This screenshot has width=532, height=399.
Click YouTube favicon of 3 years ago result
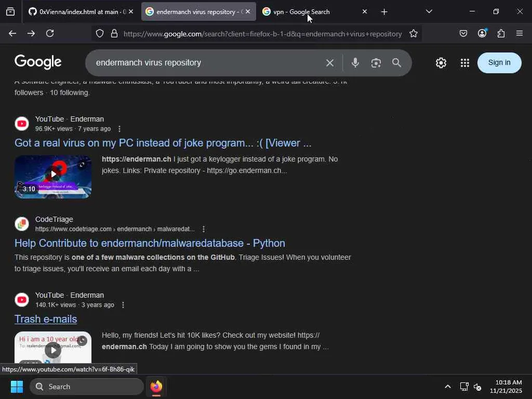click(22, 300)
